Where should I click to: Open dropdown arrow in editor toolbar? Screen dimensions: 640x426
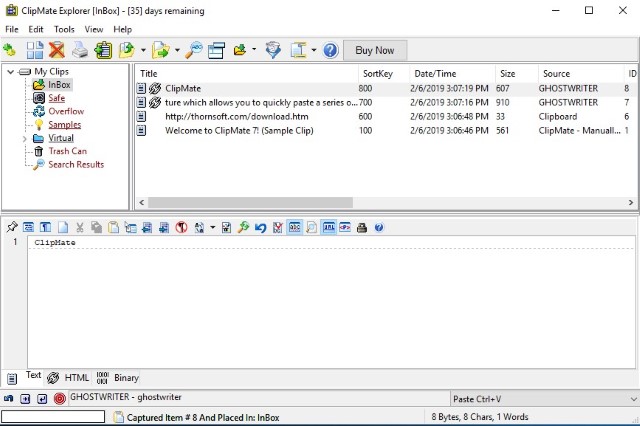tap(212, 227)
